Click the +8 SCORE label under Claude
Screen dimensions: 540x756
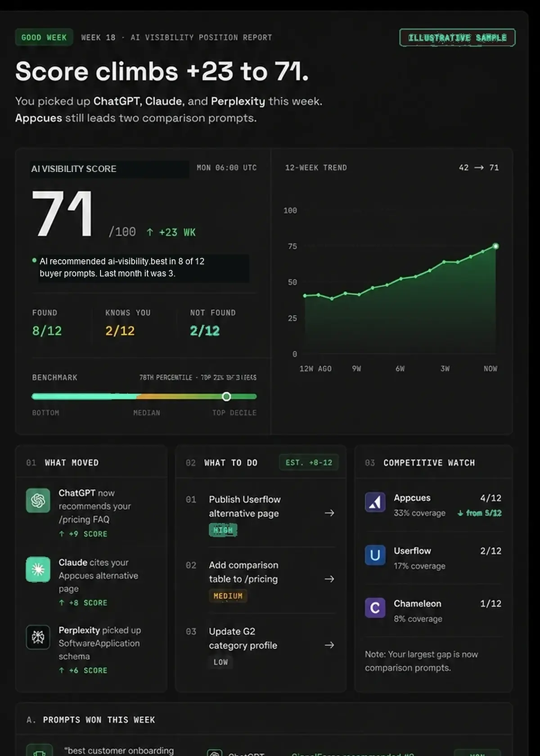pyautogui.click(x=83, y=603)
